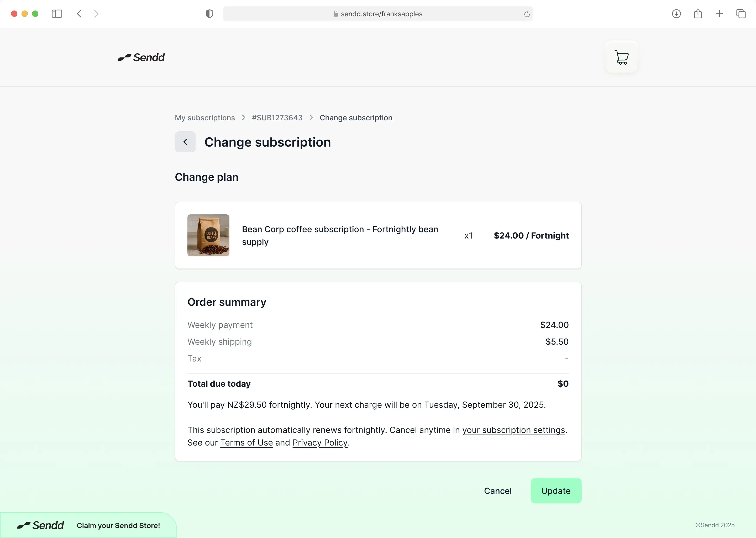Image resolution: width=756 pixels, height=538 pixels.
Task: Open Terms of Use link
Action: [x=246, y=442]
